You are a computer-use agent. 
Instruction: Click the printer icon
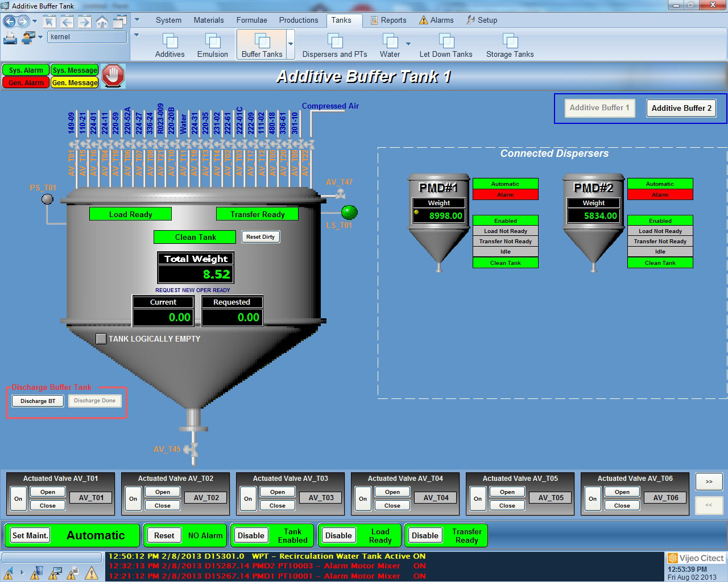coord(10,38)
